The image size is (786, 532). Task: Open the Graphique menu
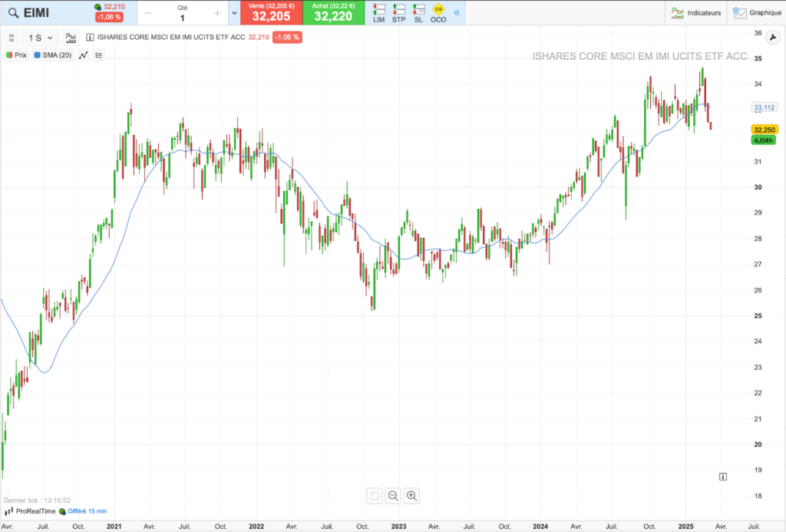click(757, 13)
